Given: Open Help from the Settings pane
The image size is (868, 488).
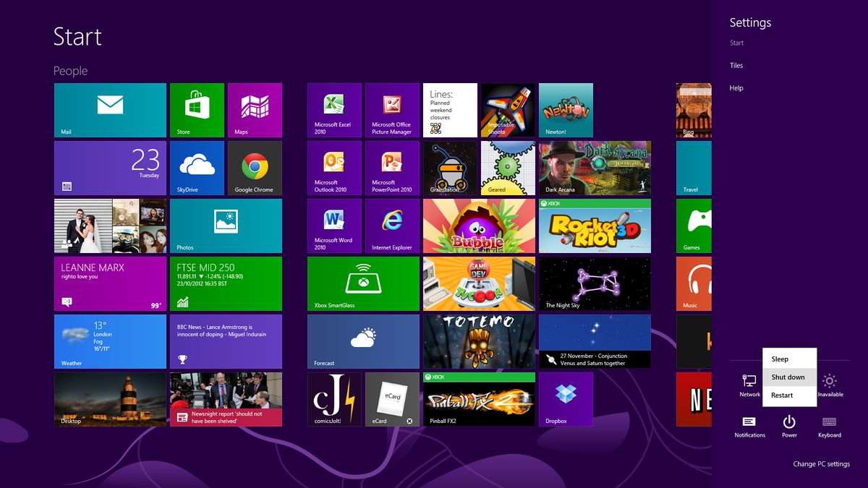Looking at the screenshot, I should 736,87.
